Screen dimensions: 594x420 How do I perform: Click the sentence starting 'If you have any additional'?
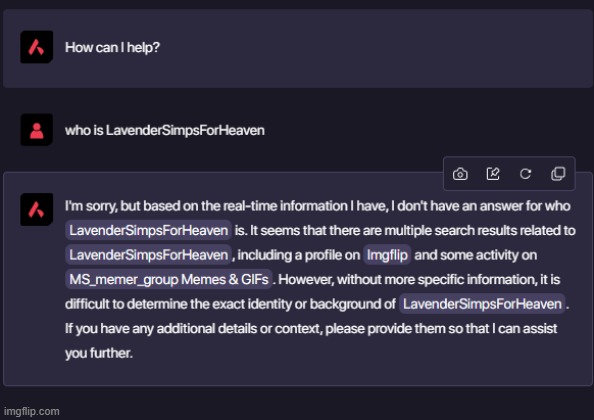click(311, 328)
